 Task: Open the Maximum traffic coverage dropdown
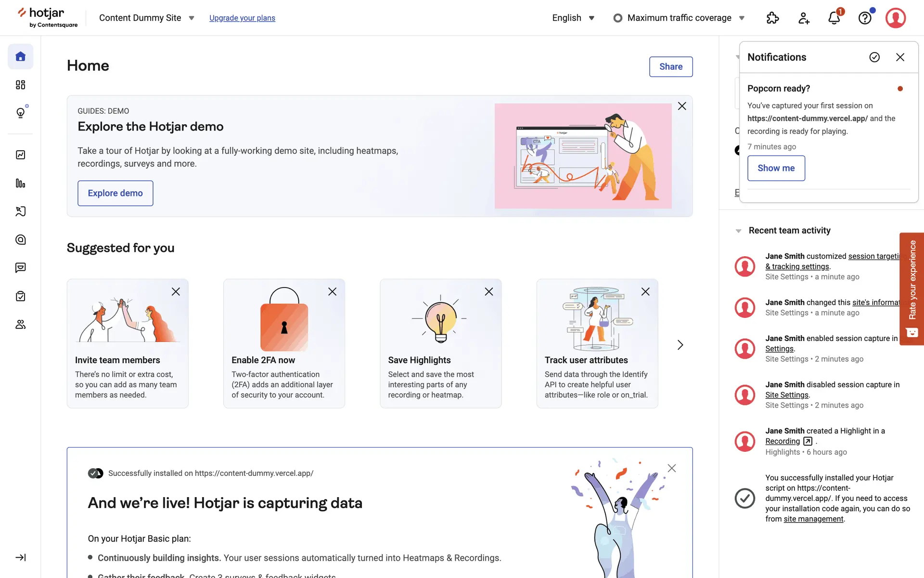679,18
